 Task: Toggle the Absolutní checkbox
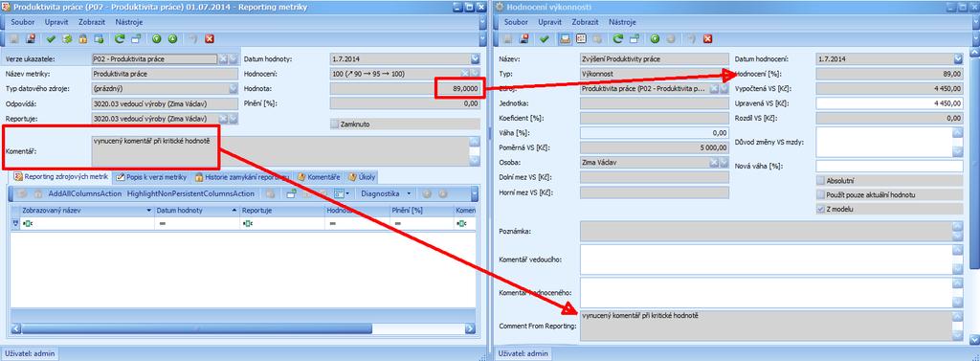pos(821,181)
